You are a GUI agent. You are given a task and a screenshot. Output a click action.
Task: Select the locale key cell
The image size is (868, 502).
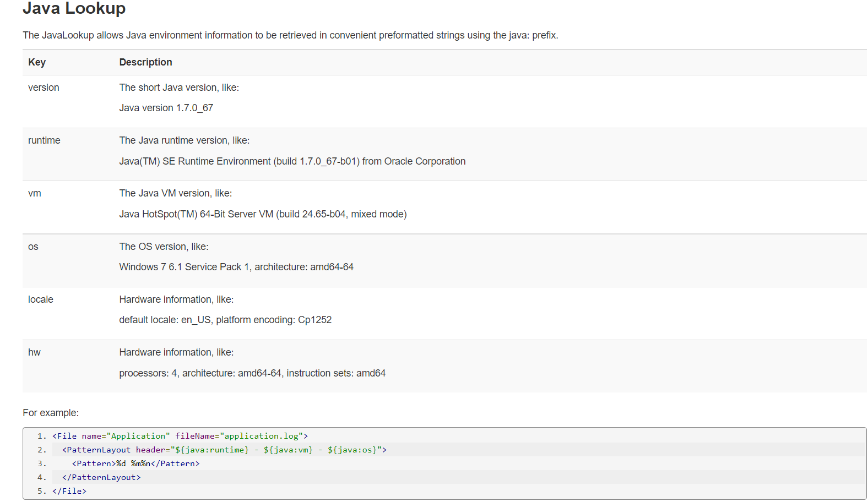point(41,299)
